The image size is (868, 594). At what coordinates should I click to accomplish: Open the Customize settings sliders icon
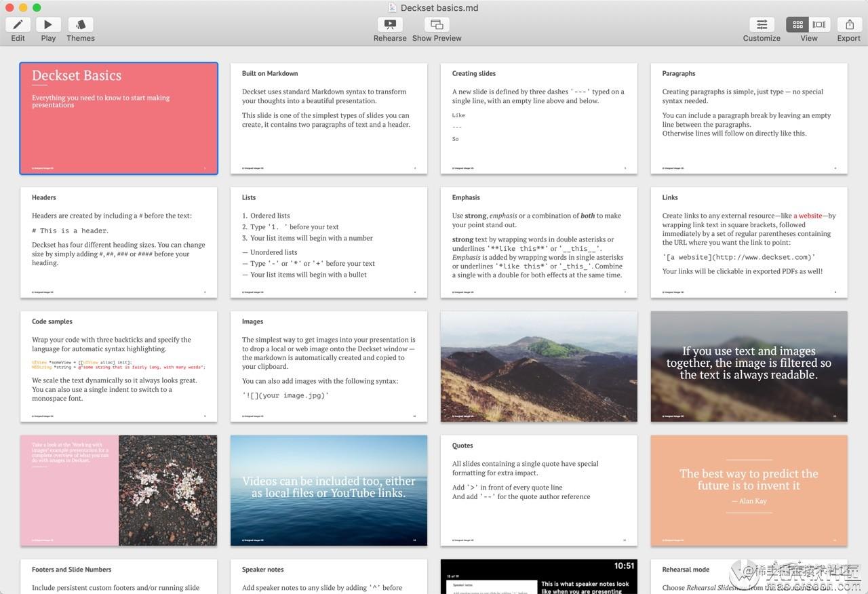(x=762, y=24)
